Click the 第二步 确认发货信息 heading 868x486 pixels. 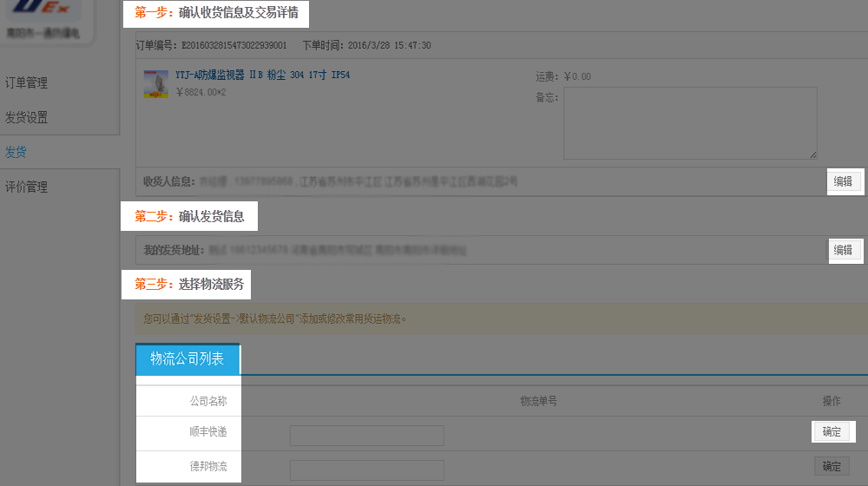coord(189,216)
